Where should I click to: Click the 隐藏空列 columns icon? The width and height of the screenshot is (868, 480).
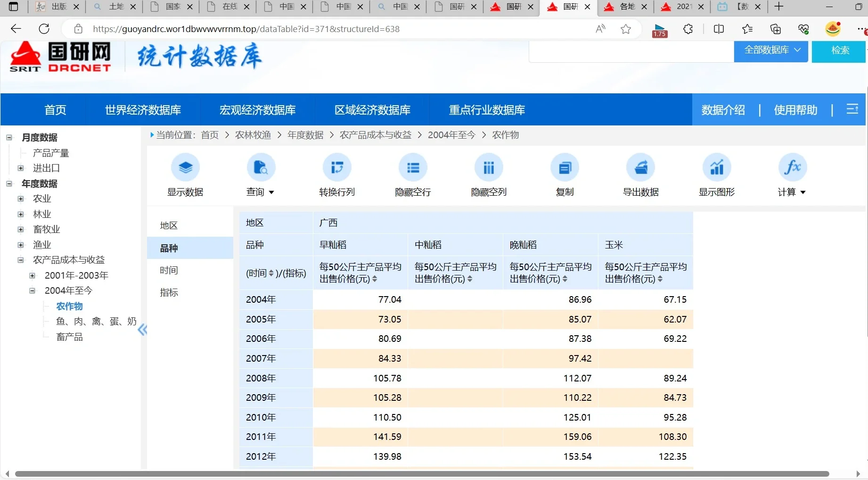point(489,167)
